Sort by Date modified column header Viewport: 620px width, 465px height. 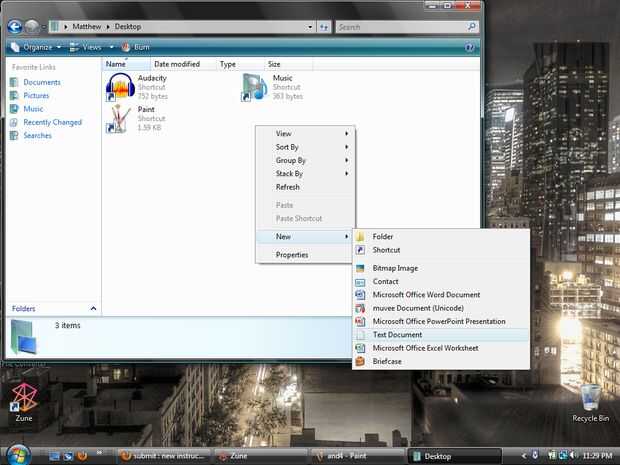click(x=183, y=64)
